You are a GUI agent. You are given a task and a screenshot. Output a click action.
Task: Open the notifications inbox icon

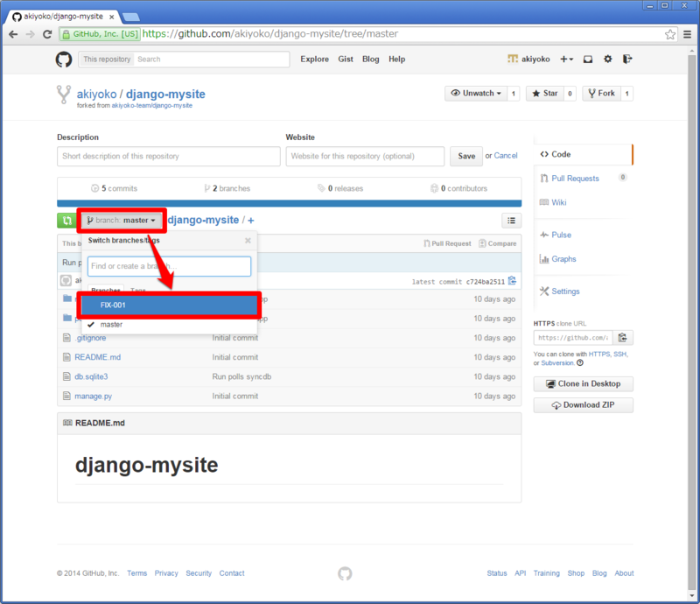(x=588, y=60)
